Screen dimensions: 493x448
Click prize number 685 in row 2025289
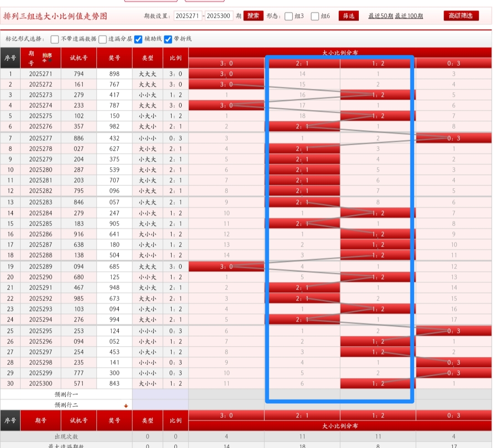pyautogui.click(x=115, y=267)
